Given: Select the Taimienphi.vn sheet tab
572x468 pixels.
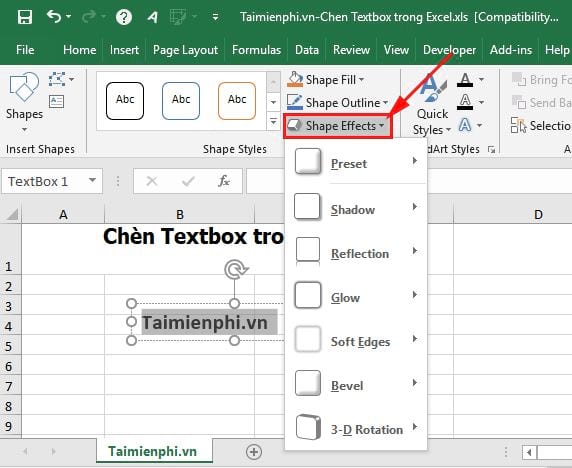Looking at the screenshot, I should pyautogui.click(x=152, y=451).
